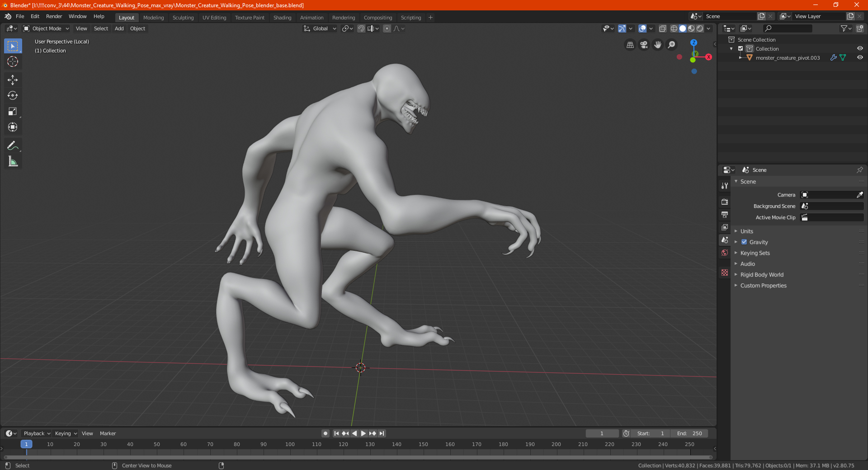Hide the Collection using its eye icon
868x470 pixels.
[860, 49]
